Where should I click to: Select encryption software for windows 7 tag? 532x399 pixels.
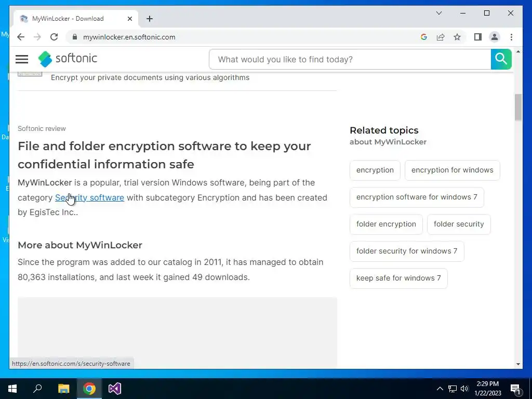coord(417,197)
